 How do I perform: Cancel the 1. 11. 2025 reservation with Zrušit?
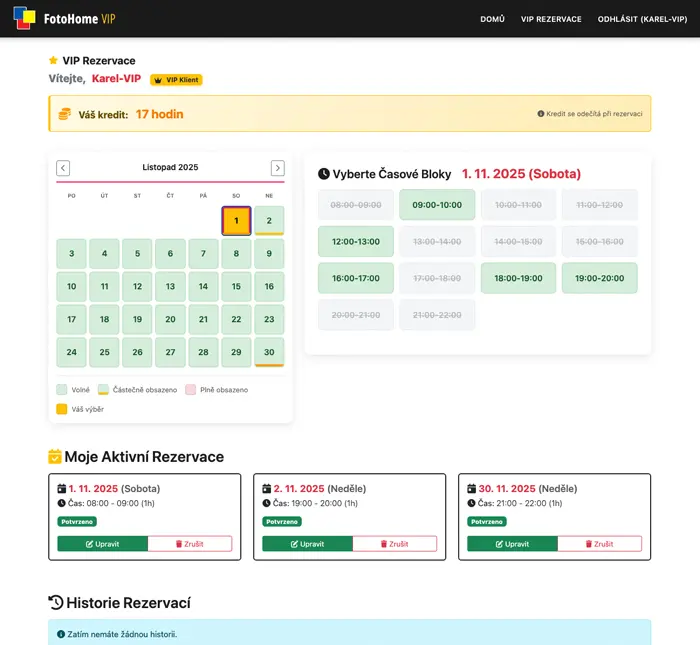click(x=190, y=544)
